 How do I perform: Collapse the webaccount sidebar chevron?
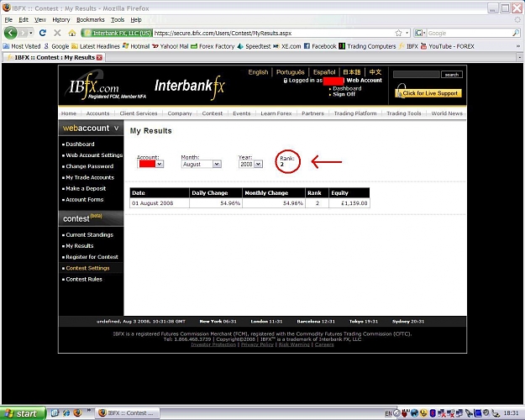tap(117, 128)
